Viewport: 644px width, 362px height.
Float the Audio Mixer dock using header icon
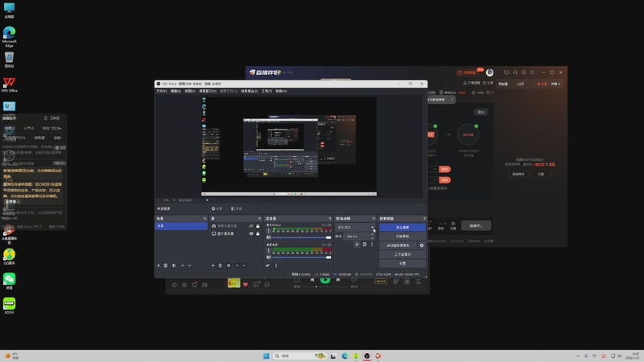coord(330,218)
